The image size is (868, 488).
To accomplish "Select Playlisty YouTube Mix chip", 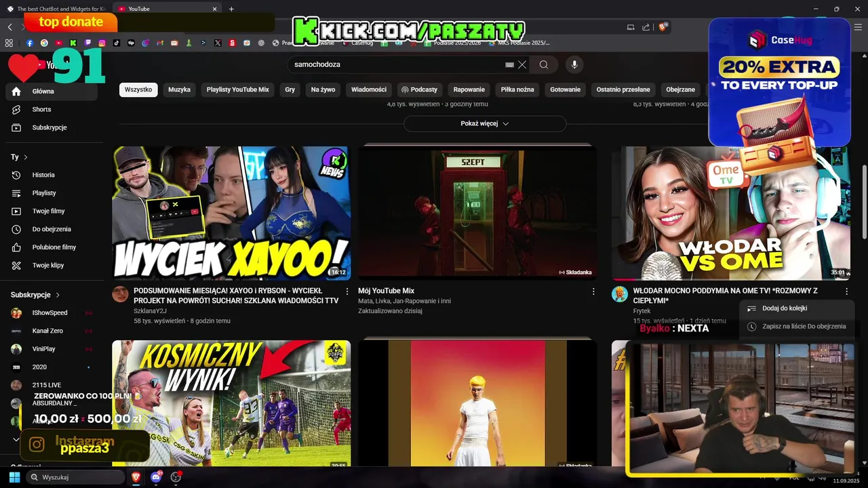I will click(238, 89).
